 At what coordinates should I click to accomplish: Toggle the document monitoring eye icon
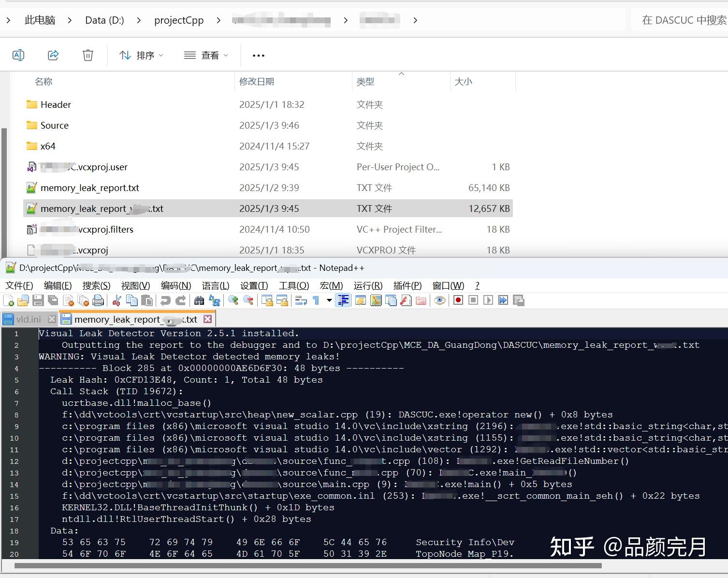pos(439,300)
